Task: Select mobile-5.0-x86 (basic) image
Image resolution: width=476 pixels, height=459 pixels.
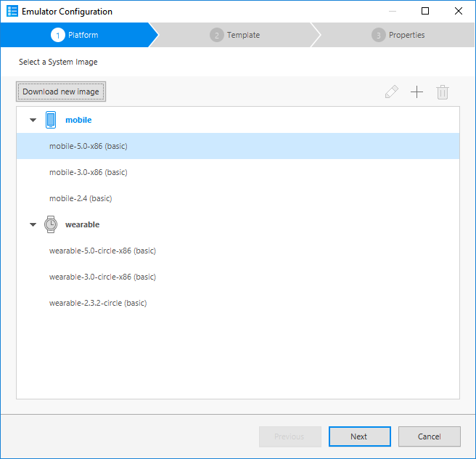Action: coord(89,146)
